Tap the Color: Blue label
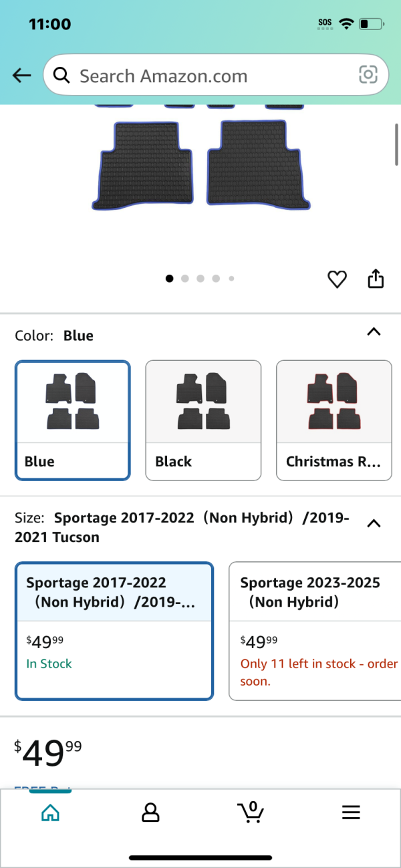The height and width of the screenshot is (868, 401). [54, 335]
